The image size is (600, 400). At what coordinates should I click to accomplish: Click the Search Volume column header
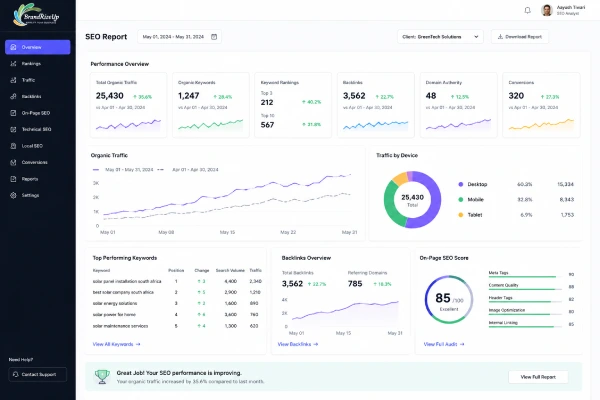(x=230, y=270)
